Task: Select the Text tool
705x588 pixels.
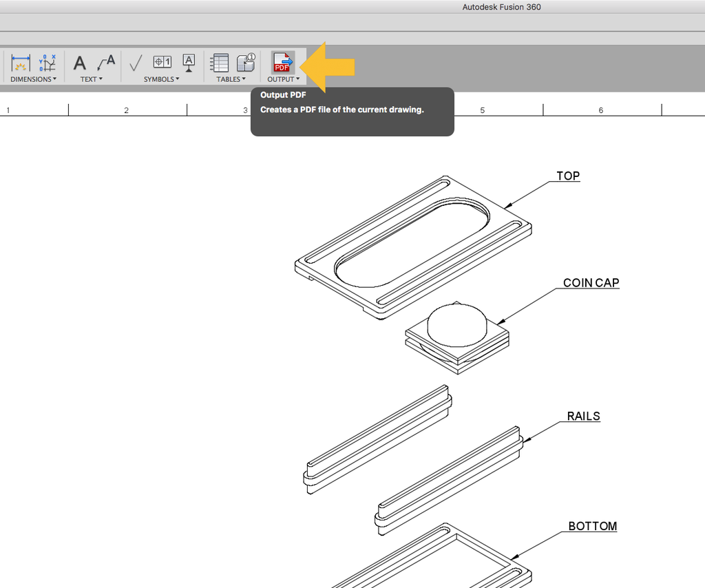Action: [x=78, y=63]
